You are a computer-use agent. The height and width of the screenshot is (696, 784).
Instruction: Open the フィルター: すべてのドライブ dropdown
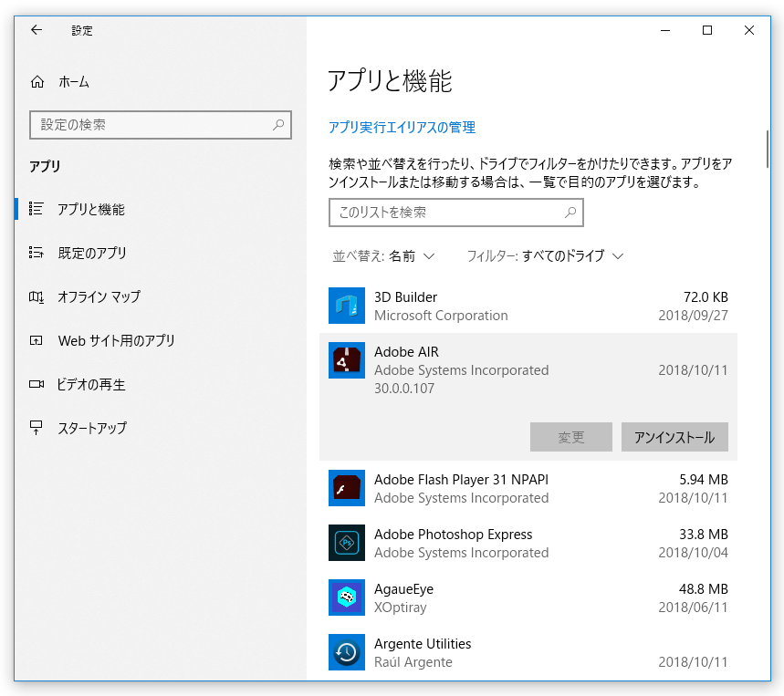[545, 256]
